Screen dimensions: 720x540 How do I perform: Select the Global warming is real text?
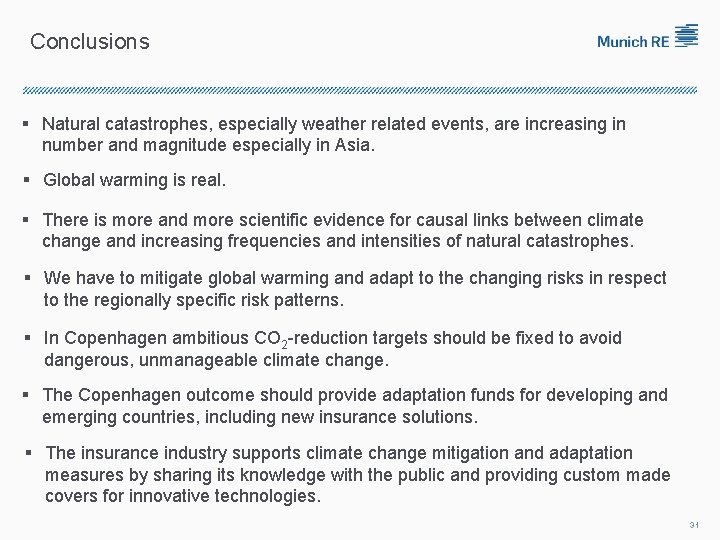135,182
